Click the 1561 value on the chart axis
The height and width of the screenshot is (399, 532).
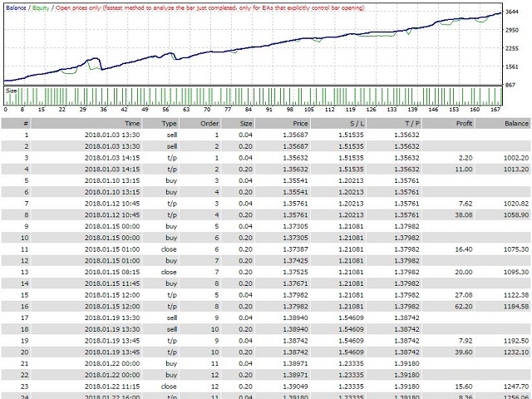tap(512, 66)
